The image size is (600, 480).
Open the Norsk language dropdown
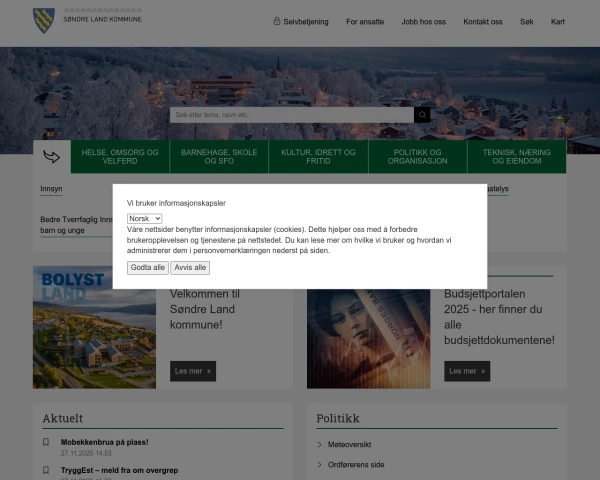pos(145,218)
